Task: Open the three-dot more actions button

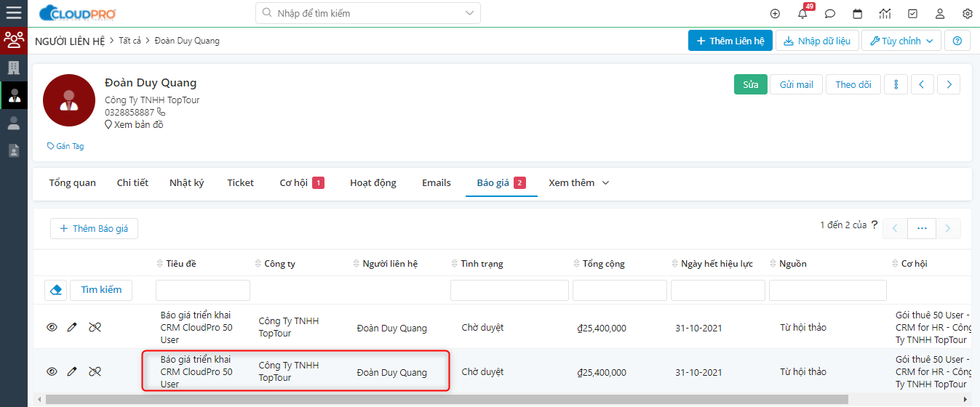Action: pos(896,84)
